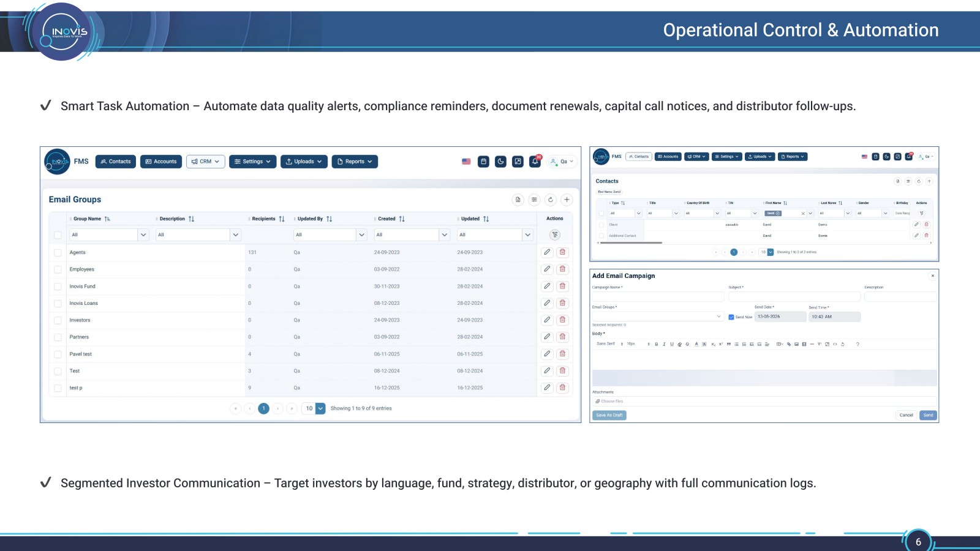Open column settings icon in Email Groups panel
980x551 pixels.
tap(534, 200)
